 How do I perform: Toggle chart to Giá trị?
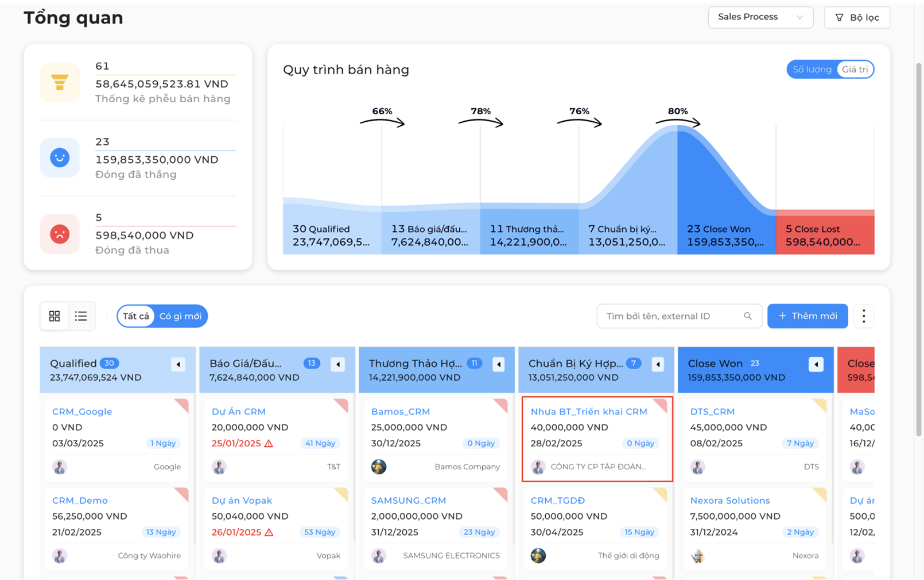855,69
